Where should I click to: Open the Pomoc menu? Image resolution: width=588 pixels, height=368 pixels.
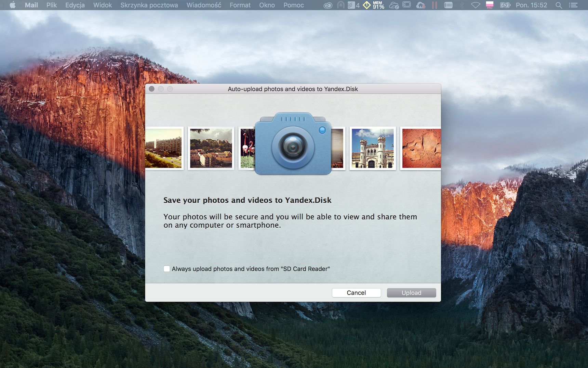point(294,5)
